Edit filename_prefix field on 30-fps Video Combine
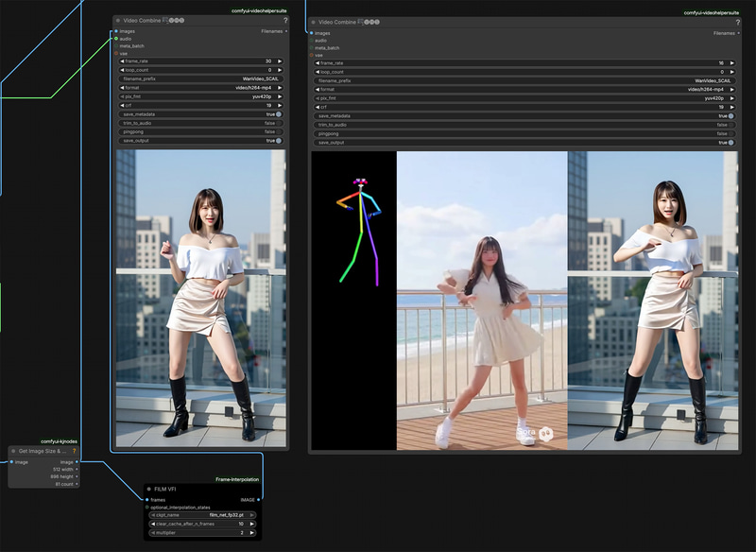This screenshot has width=756, height=552. pyautogui.click(x=201, y=78)
